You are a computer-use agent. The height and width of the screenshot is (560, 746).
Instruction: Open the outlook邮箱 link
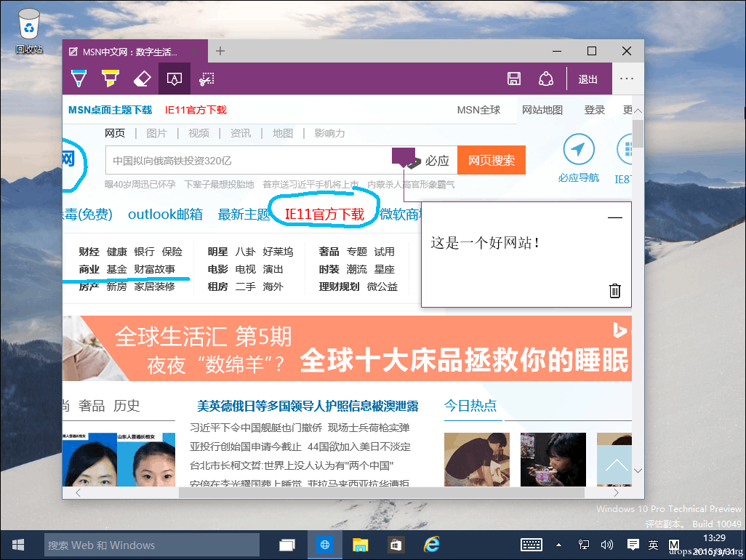(165, 215)
